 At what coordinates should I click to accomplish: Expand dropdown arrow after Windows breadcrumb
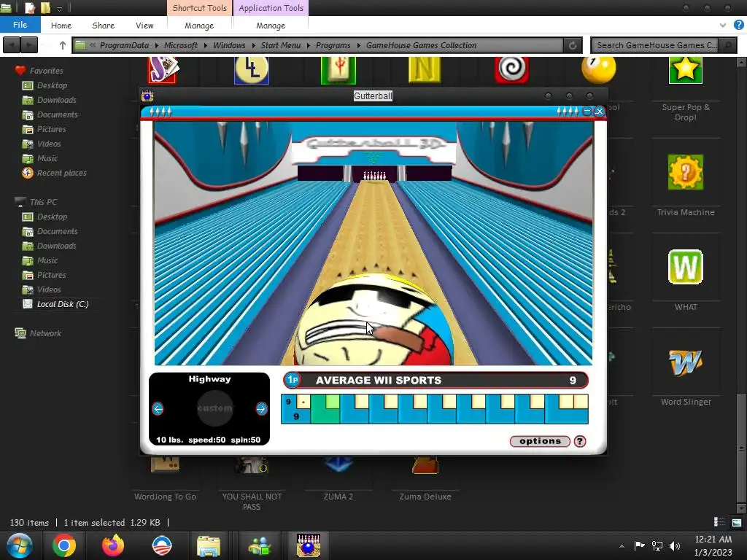tap(253, 45)
